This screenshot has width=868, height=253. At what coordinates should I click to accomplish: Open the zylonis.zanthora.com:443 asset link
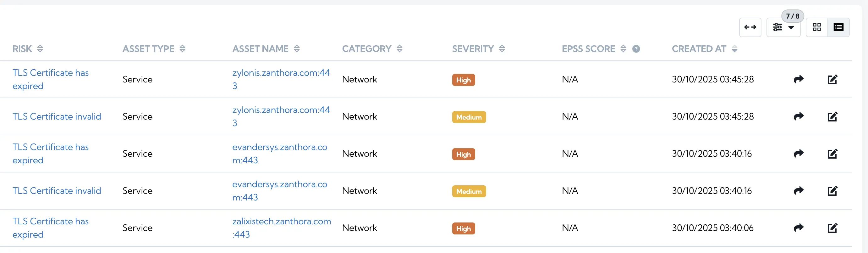281,79
